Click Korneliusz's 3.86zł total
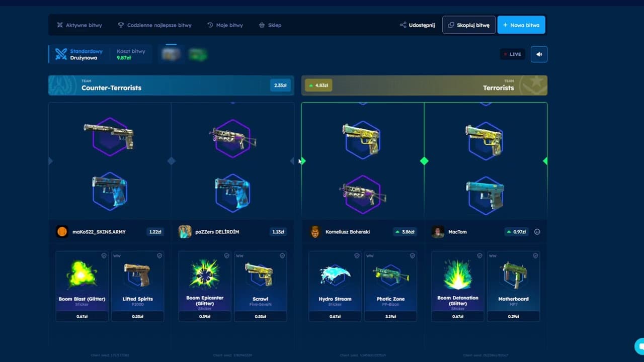The image size is (644, 362). (x=405, y=232)
